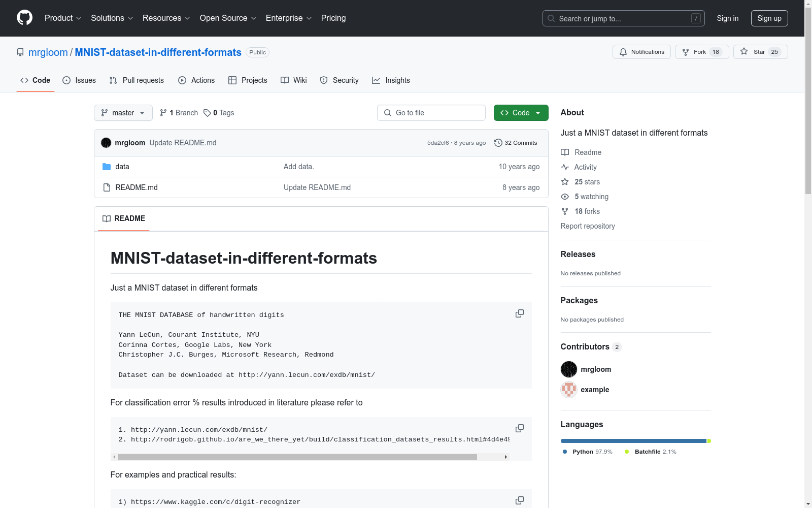The height and width of the screenshot is (508, 812).
Task: Open the MNIST-dataset-in-different-formats repository link
Action: coord(158,52)
